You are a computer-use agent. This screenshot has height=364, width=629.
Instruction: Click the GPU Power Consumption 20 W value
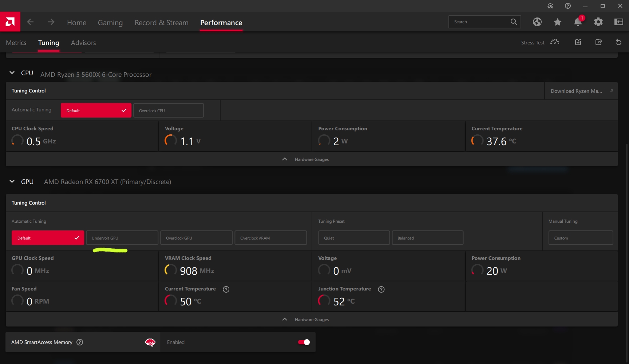click(x=497, y=271)
